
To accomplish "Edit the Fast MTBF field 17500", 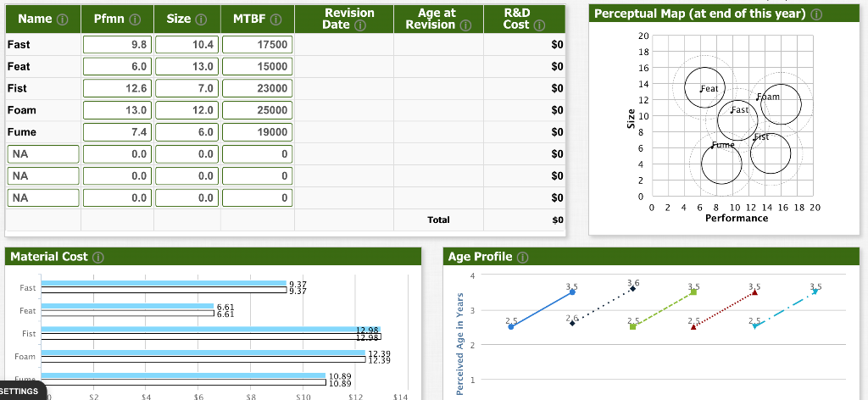I will pyautogui.click(x=257, y=45).
